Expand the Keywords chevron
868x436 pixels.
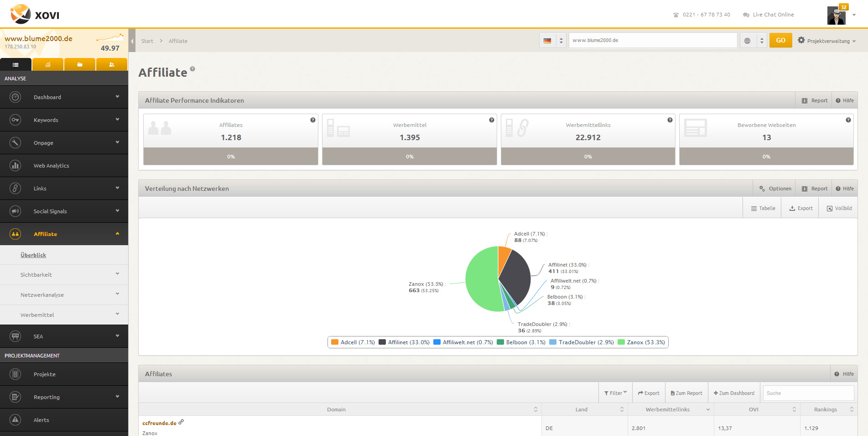pos(117,120)
